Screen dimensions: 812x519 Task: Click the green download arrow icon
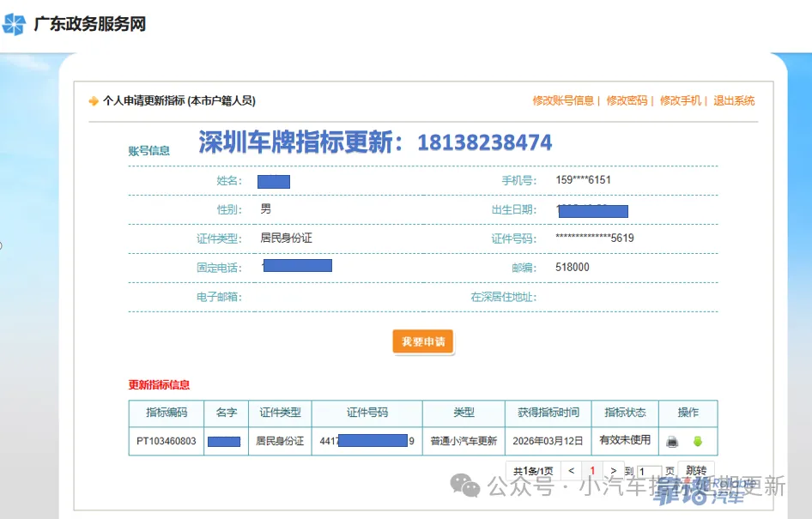point(698,442)
